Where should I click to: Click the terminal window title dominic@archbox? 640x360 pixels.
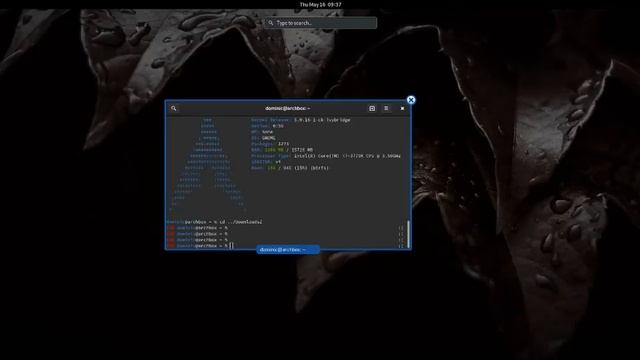[x=287, y=109]
